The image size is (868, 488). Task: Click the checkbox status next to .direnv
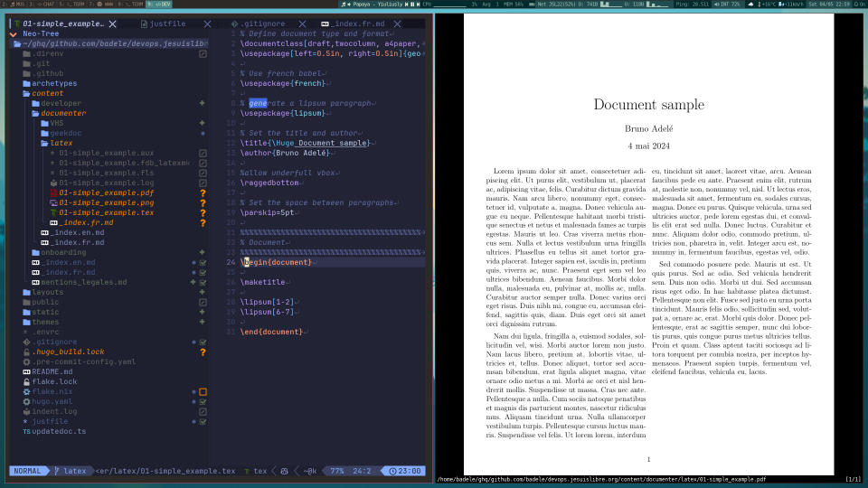(203, 54)
